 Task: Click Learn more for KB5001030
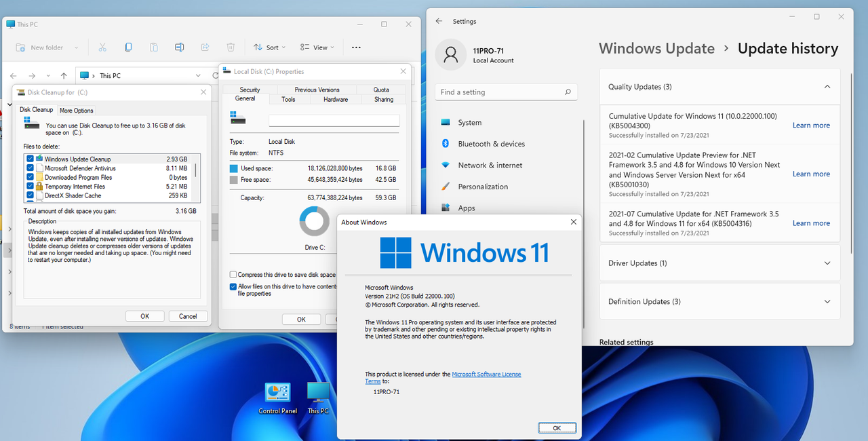[x=811, y=174]
